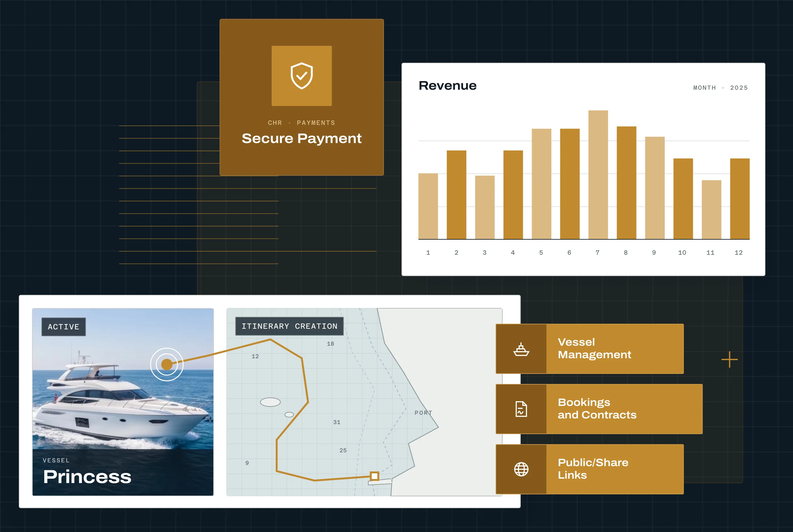
Task: Open Public/Share Links
Action: pyautogui.click(x=589, y=469)
